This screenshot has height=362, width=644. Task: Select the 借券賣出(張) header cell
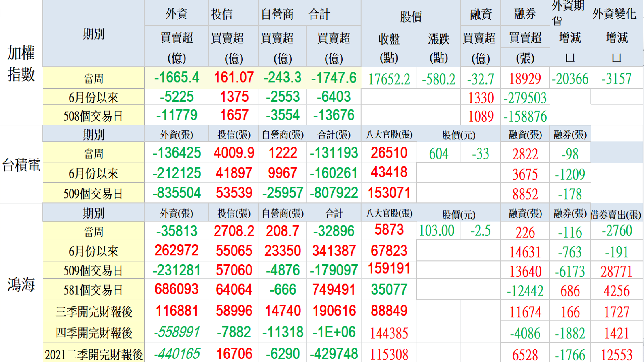pyautogui.click(x=616, y=215)
